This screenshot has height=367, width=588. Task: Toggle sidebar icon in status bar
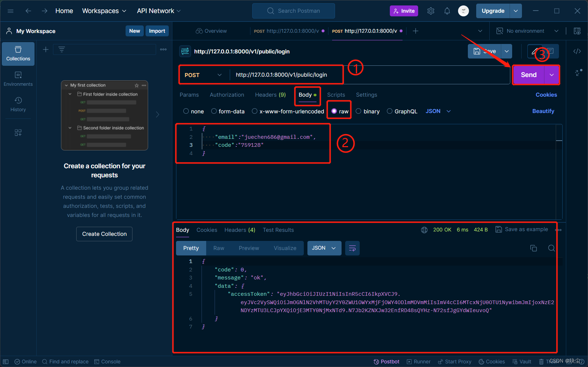coord(6,362)
